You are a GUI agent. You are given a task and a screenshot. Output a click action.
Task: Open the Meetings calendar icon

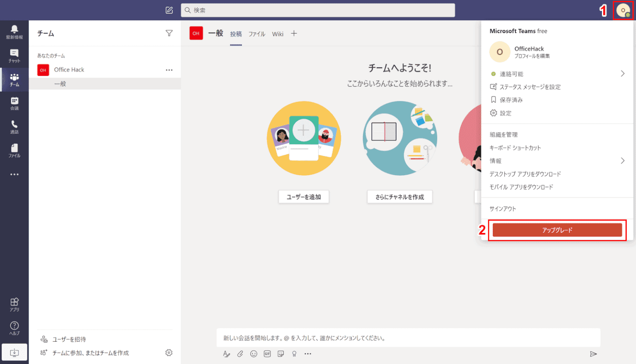tap(14, 103)
